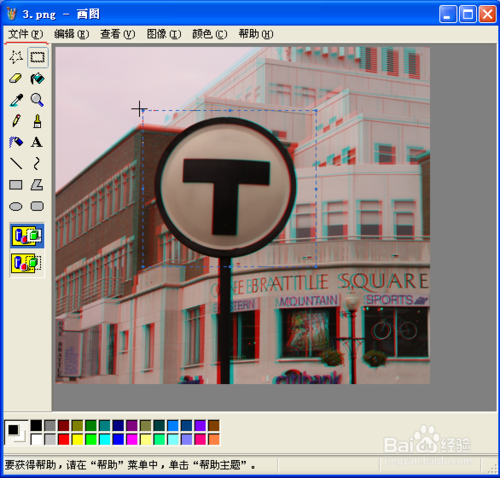This screenshot has height=478, width=500.
Task: Select the Brush tool
Action: [x=37, y=121]
